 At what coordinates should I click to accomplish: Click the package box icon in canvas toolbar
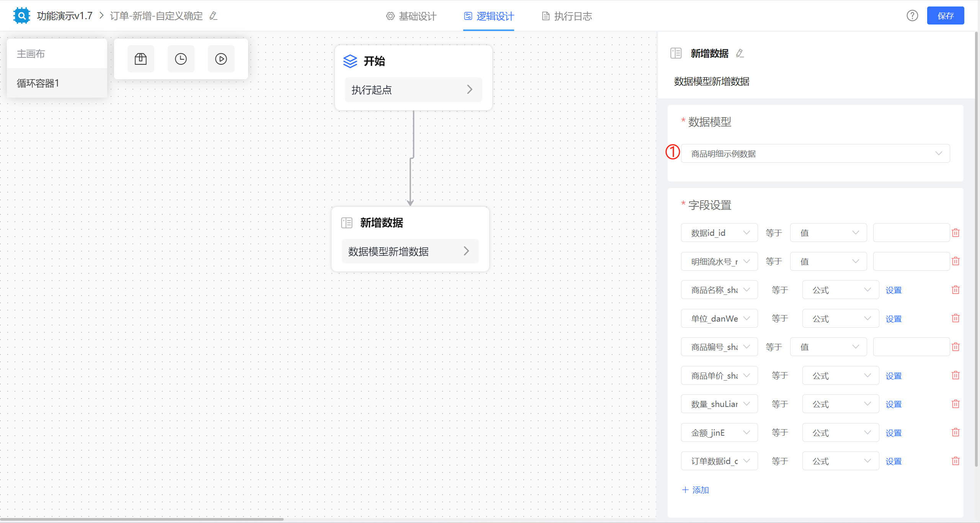[140, 59]
